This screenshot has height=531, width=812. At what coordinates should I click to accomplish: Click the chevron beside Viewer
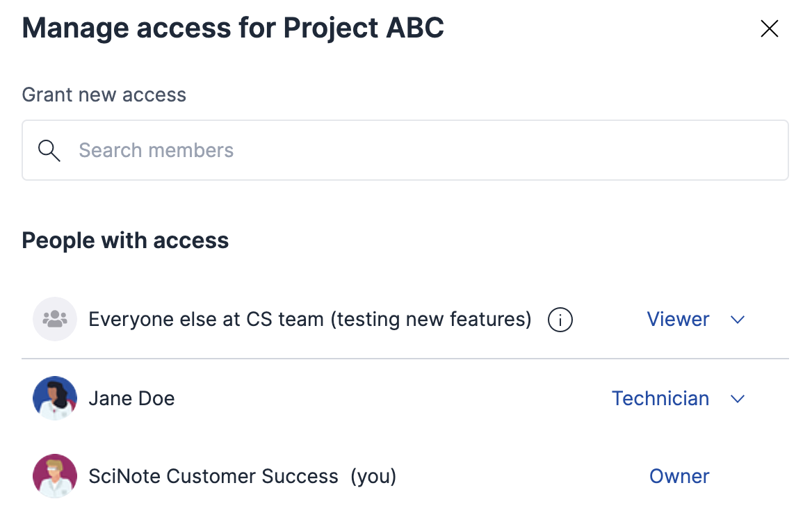click(x=737, y=320)
